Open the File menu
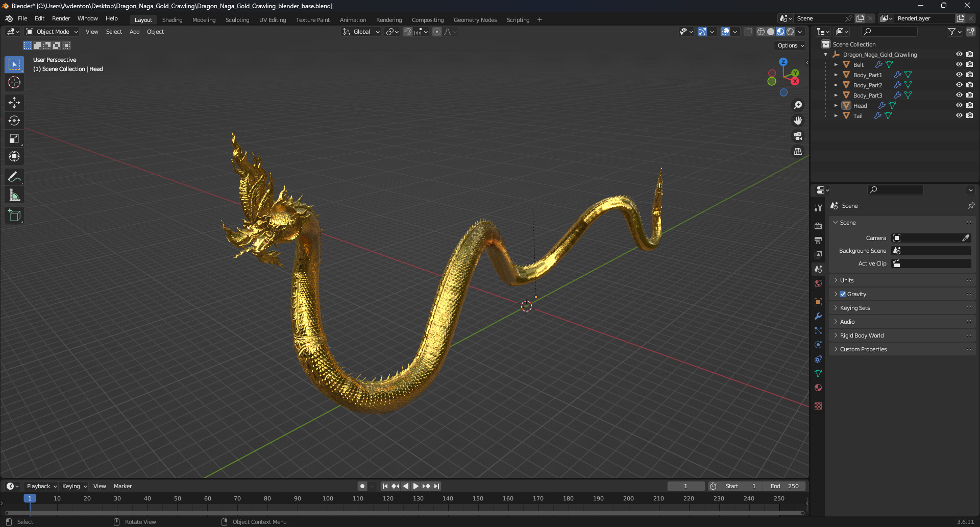The width and height of the screenshot is (980, 527). pos(22,18)
